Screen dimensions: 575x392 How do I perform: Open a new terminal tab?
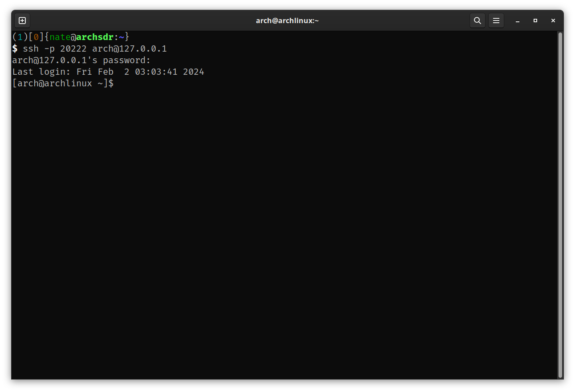[x=22, y=20]
